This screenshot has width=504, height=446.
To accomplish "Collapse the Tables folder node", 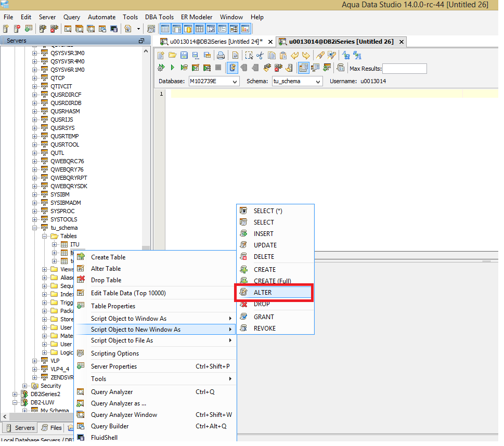I will tap(44, 236).
